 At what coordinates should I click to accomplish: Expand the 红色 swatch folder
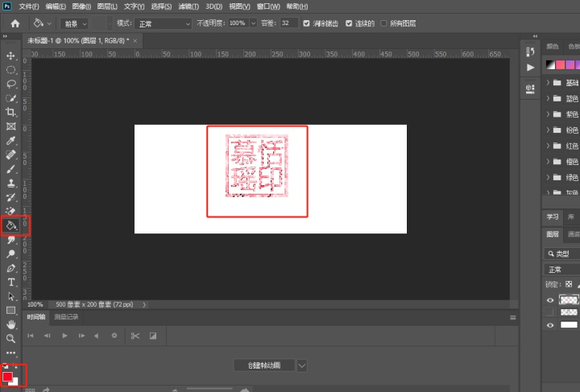549,146
